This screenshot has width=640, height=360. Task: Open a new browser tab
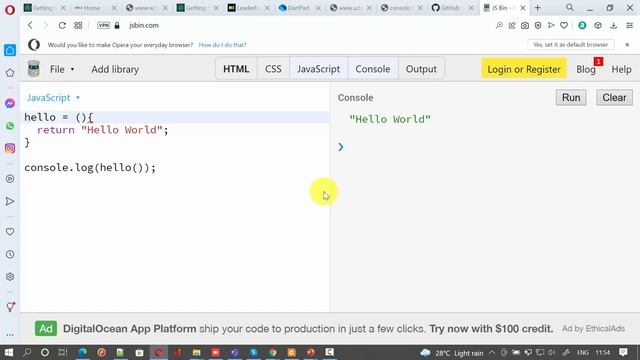[538, 8]
